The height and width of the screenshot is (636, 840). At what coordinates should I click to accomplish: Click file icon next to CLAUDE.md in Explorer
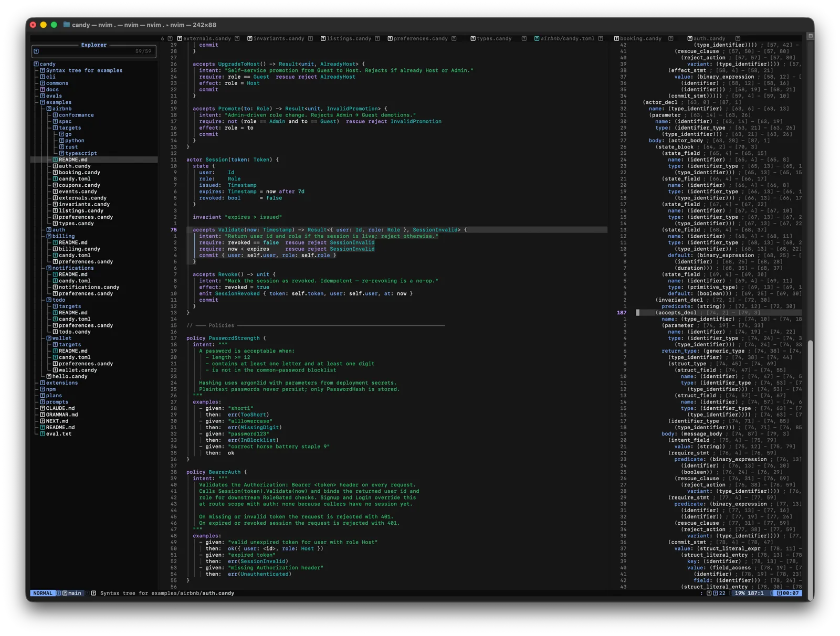pos(43,408)
